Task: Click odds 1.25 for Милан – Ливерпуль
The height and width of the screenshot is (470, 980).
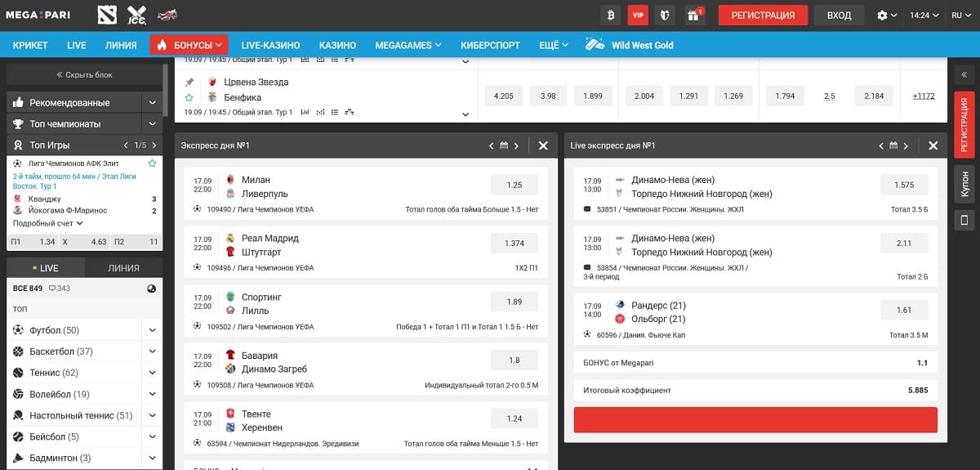Action: [x=514, y=185]
